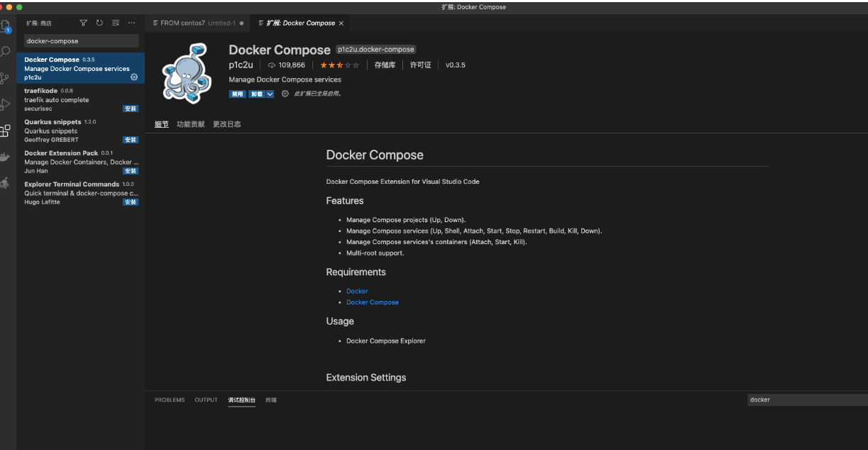Click the Features heading in readme
The height and width of the screenshot is (450, 868).
(x=345, y=201)
